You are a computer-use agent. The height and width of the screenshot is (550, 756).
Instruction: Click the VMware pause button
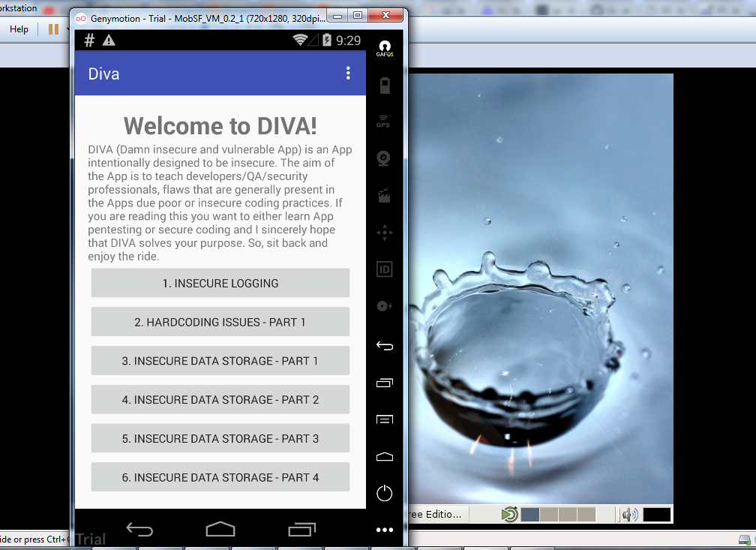click(53, 29)
